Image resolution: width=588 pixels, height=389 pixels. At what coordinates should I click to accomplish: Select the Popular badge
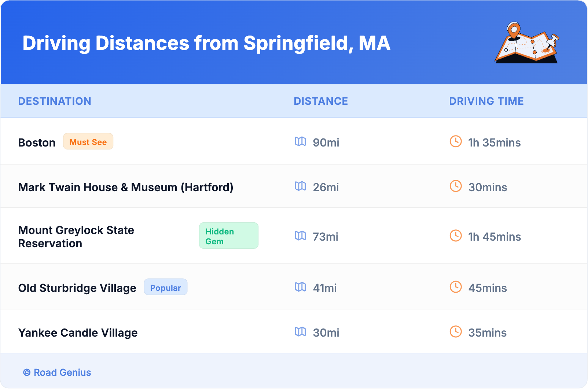[165, 288]
